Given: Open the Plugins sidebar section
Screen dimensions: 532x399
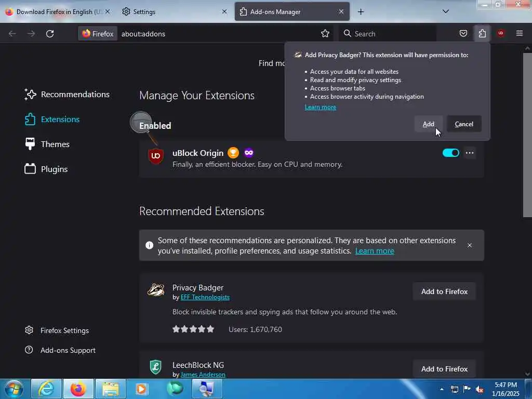Looking at the screenshot, I should 46,169.
